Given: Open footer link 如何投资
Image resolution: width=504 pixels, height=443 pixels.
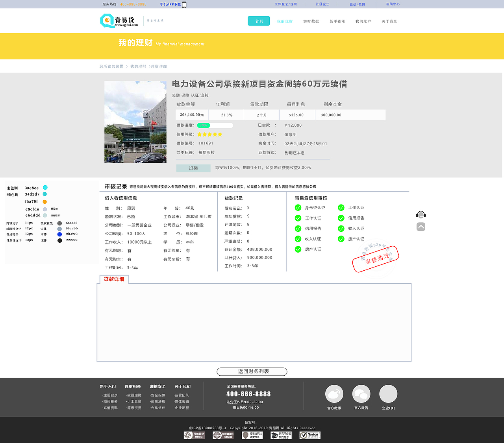Looking at the screenshot, I should (x=110, y=402).
